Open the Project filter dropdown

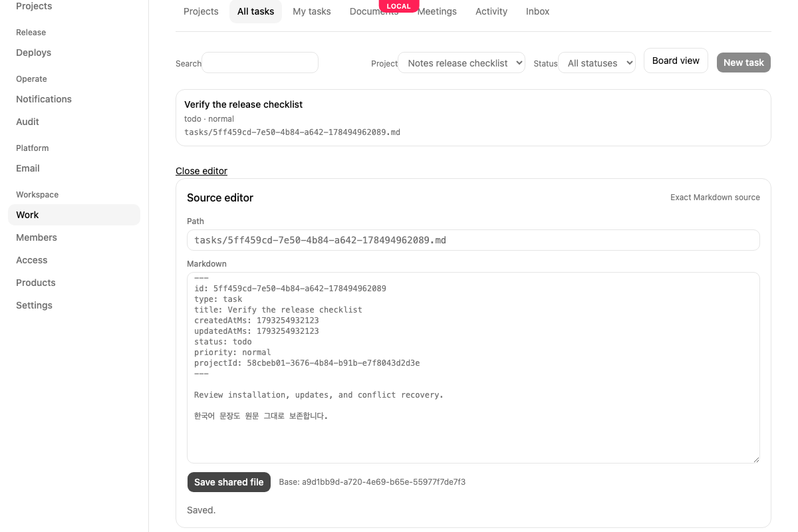coord(462,63)
